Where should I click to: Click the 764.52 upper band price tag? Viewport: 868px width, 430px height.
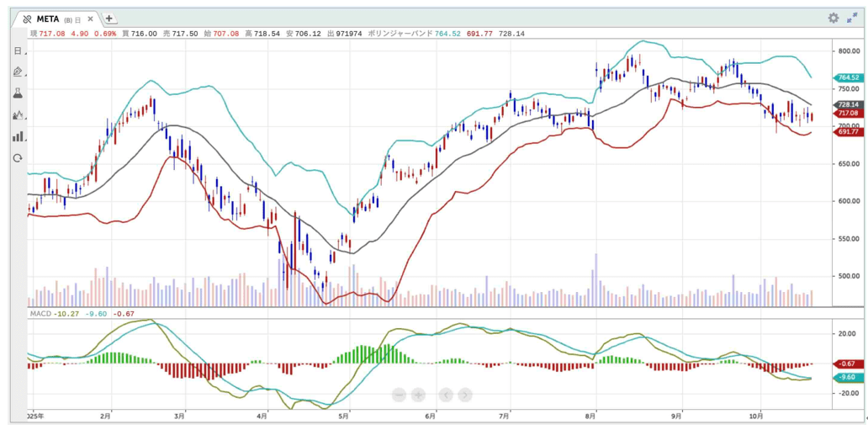click(848, 77)
